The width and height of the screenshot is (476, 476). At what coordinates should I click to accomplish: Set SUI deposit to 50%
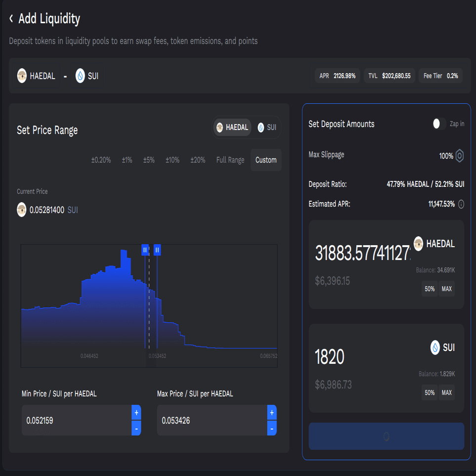(x=430, y=392)
